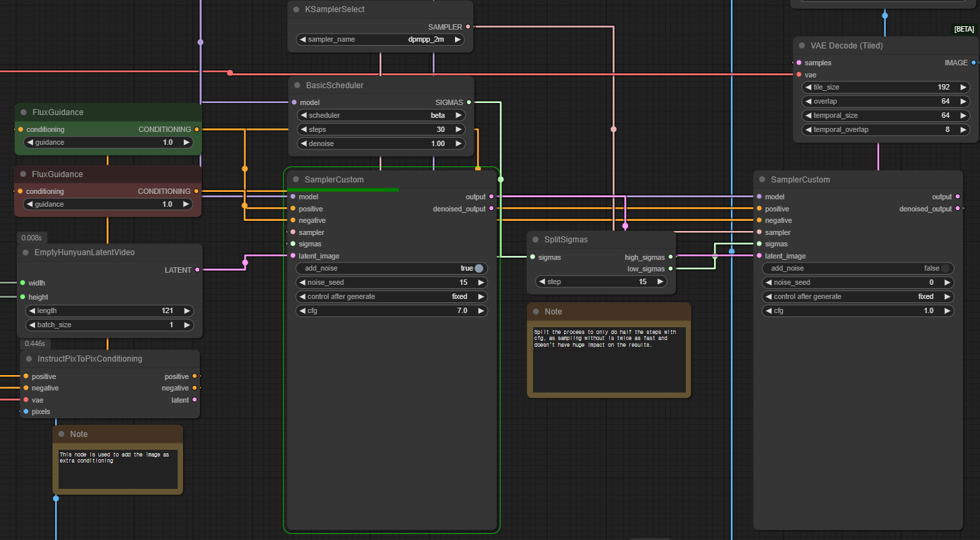This screenshot has height=540, width=980.
Task: Click the low_sigmas output port on SplitSigmas
Action: pyautogui.click(x=670, y=269)
